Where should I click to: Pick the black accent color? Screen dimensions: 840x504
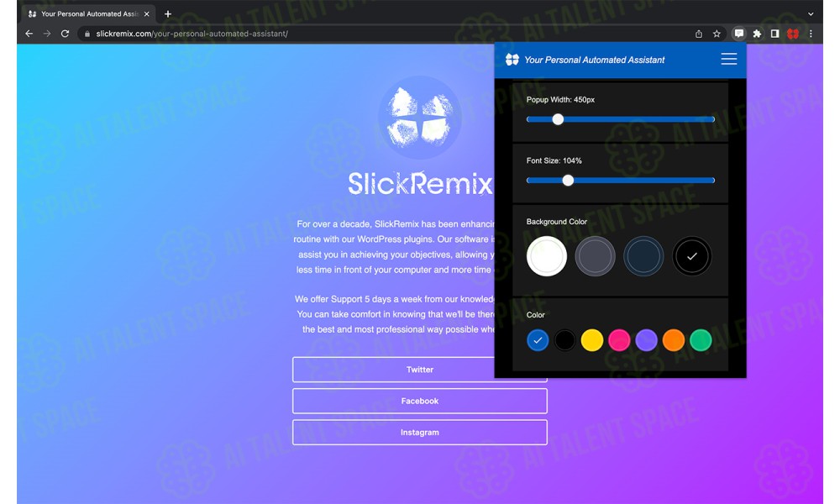click(x=564, y=340)
